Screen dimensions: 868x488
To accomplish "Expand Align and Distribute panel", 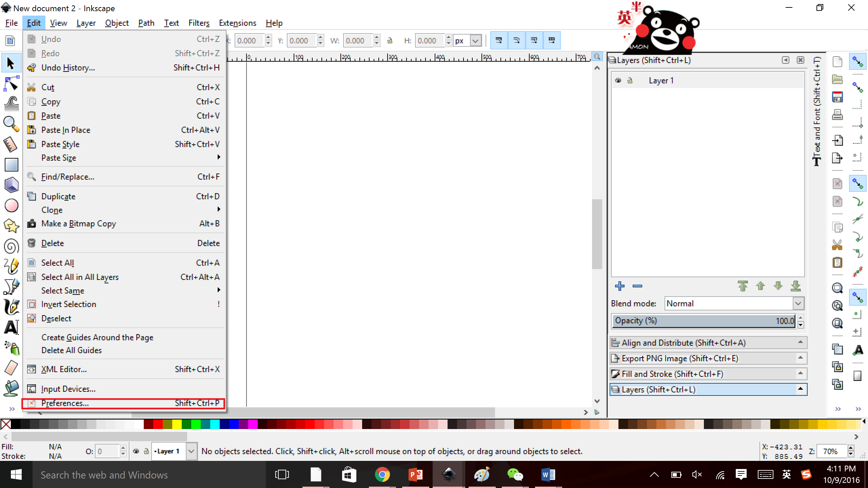I will [708, 343].
